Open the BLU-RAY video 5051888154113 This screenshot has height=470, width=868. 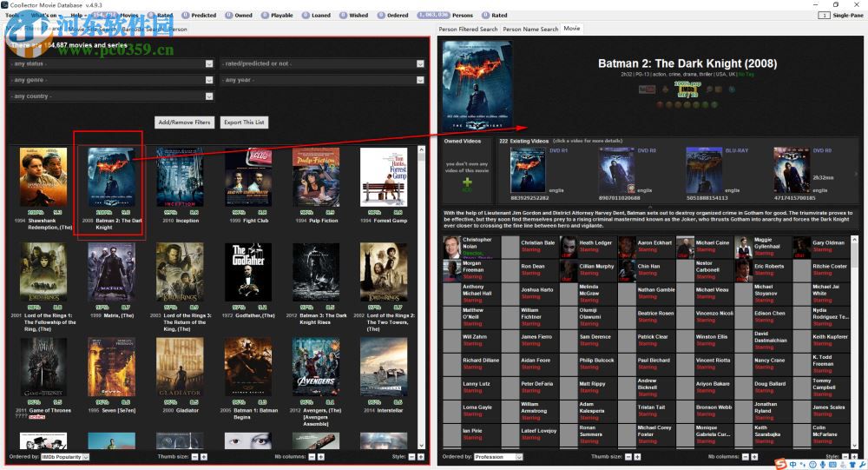coord(705,172)
